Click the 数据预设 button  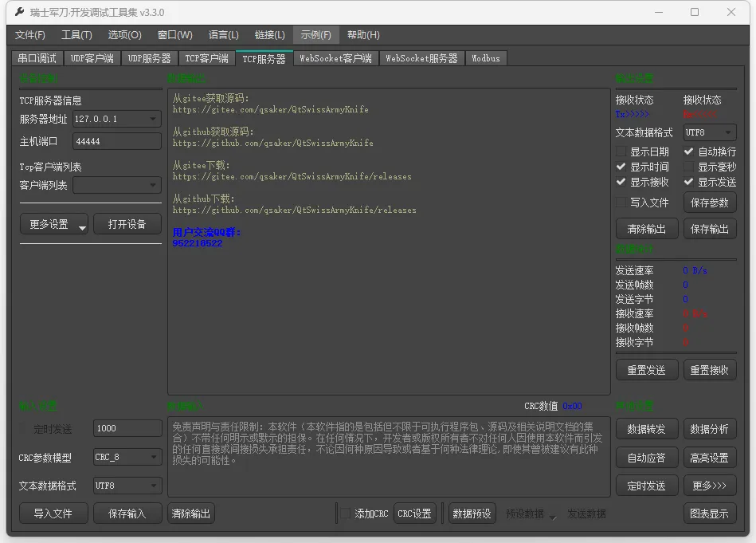click(472, 513)
